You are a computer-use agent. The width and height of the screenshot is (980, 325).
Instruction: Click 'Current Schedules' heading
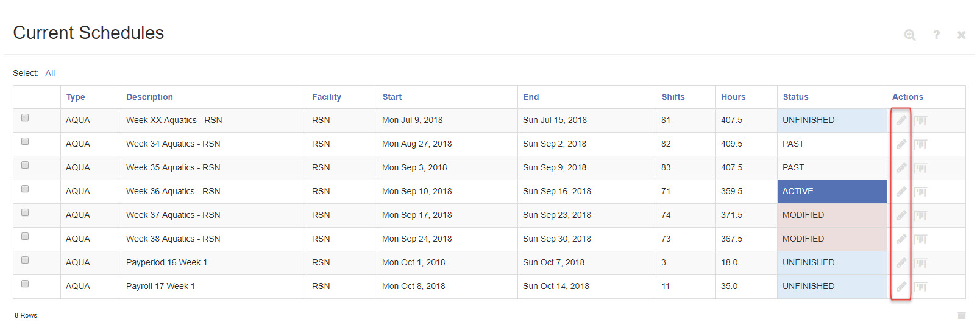pos(88,33)
